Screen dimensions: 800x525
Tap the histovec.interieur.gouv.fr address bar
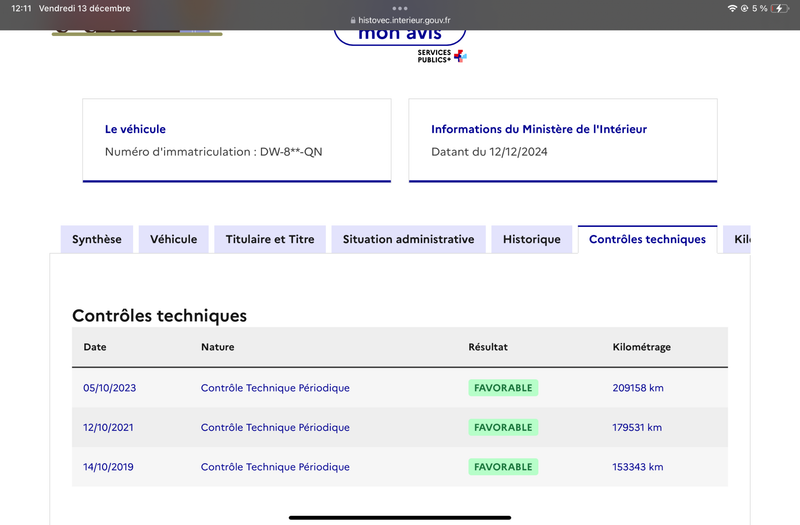point(400,20)
